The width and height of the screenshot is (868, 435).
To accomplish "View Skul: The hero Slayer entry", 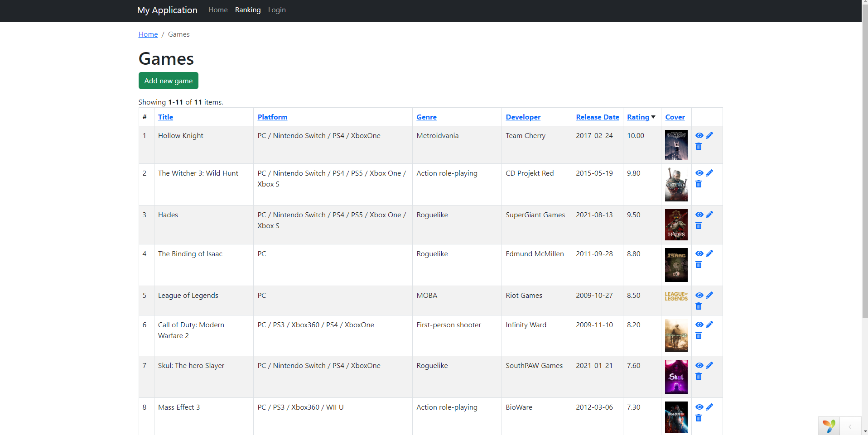I will tap(699, 365).
